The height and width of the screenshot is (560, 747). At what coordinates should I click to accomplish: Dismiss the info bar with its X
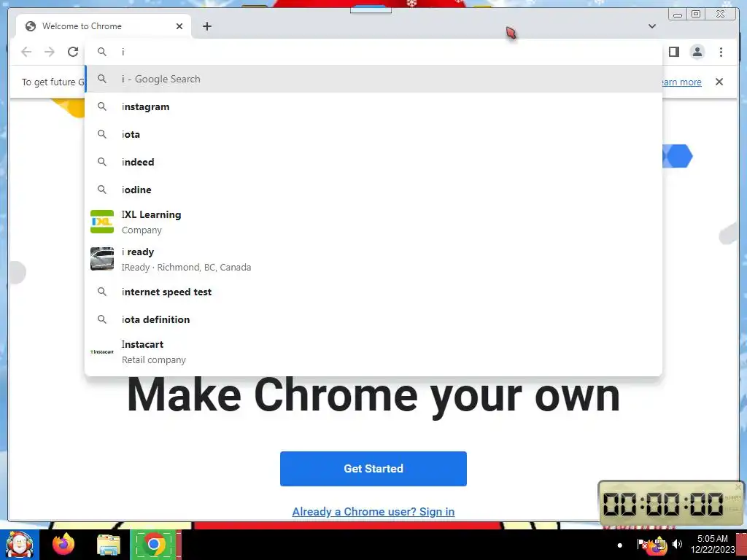point(719,82)
